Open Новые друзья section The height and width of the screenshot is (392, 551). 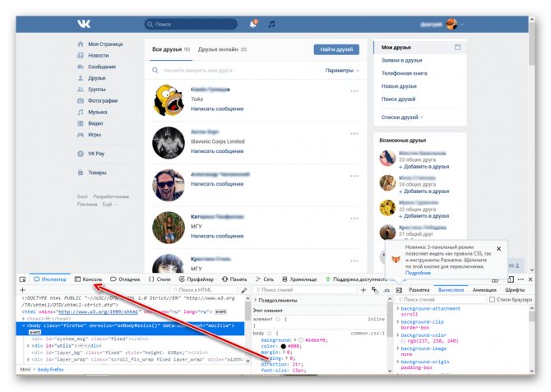click(x=399, y=86)
